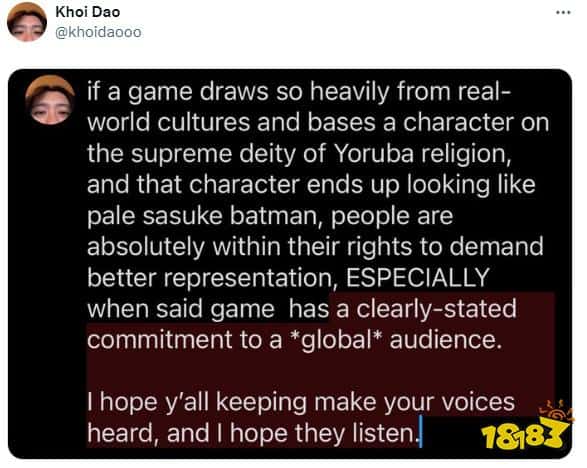
Task: Click Khoi Dao's profile avatar beside the name
Action: coord(27,22)
